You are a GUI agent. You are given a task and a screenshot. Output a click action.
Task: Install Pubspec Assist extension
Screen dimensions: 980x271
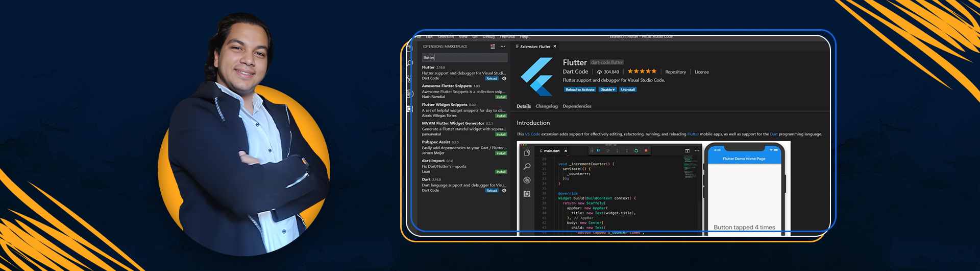[501, 153]
